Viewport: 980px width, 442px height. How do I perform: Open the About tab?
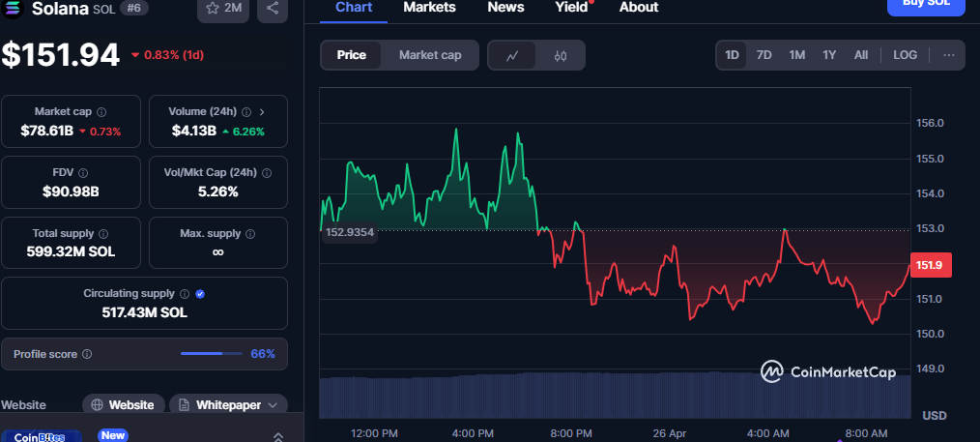(x=639, y=8)
